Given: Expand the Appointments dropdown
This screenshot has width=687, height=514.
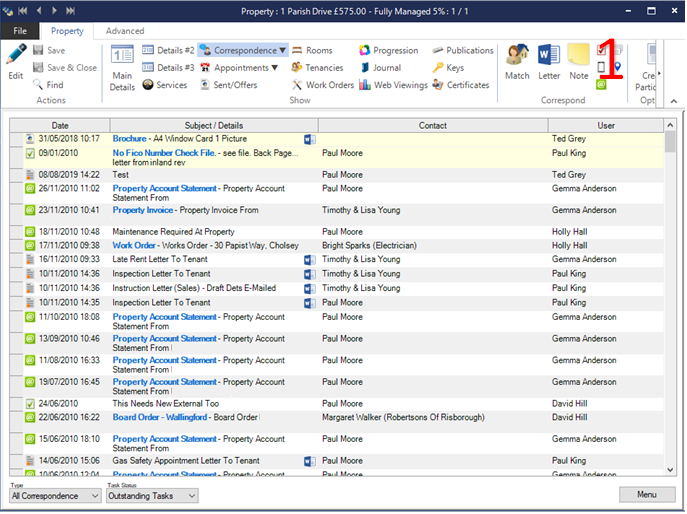Looking at the screenshot, I should 275,68.
